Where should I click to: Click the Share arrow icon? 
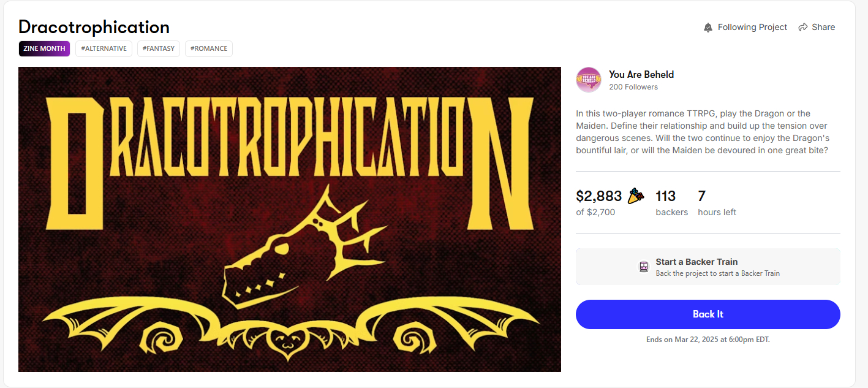[802, 28]
